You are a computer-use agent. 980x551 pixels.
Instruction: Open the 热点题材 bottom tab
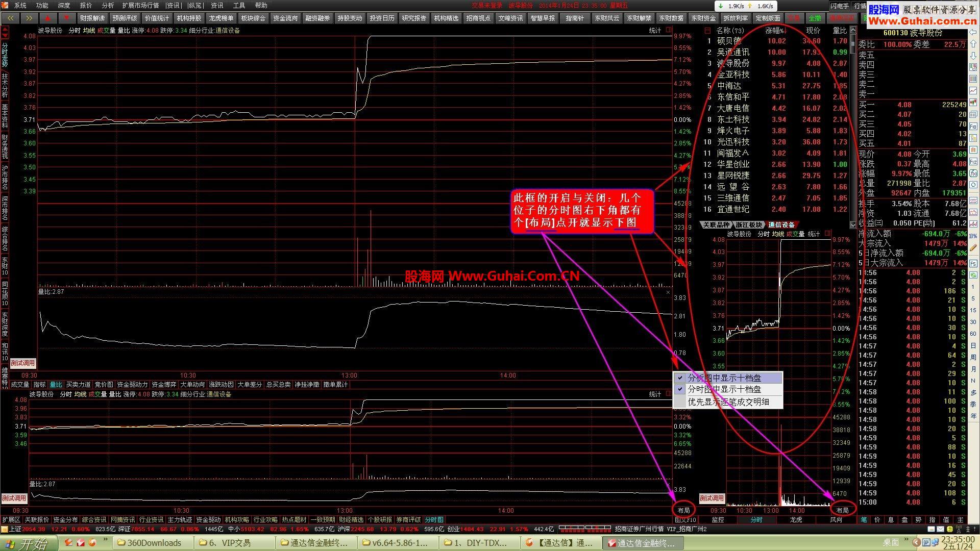click(x=295, y=520)
